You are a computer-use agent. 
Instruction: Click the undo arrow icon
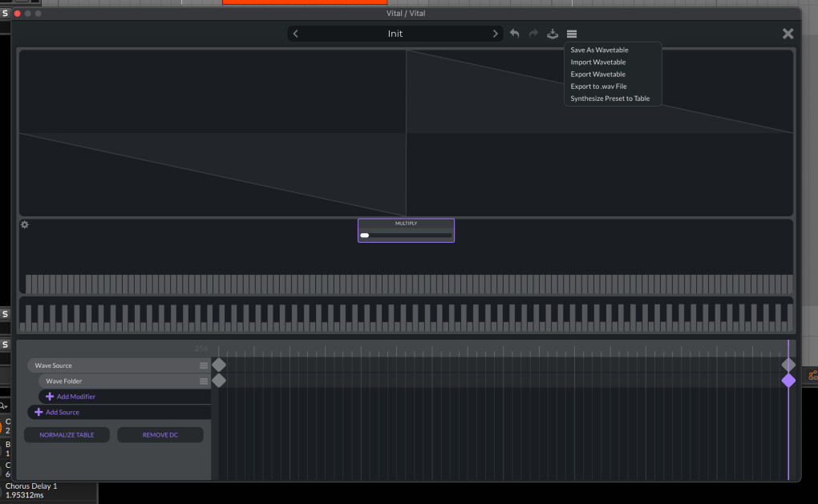tap(515, 34)
